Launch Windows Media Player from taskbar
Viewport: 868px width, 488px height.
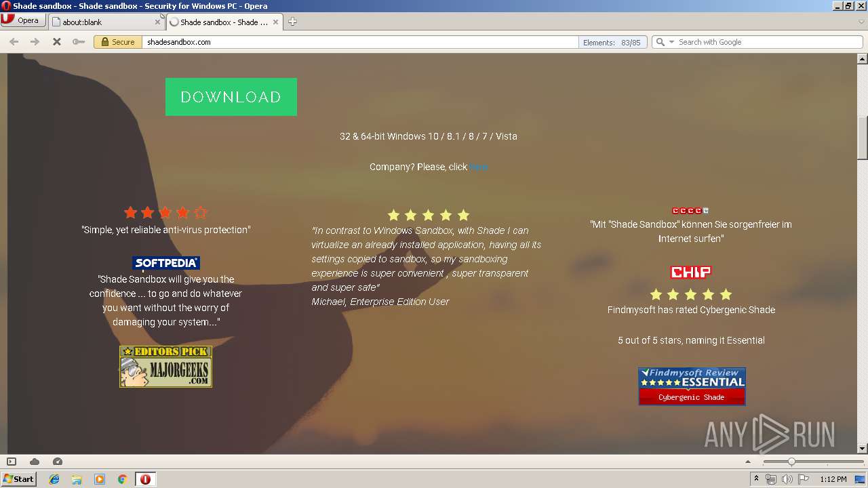[100, 479]
